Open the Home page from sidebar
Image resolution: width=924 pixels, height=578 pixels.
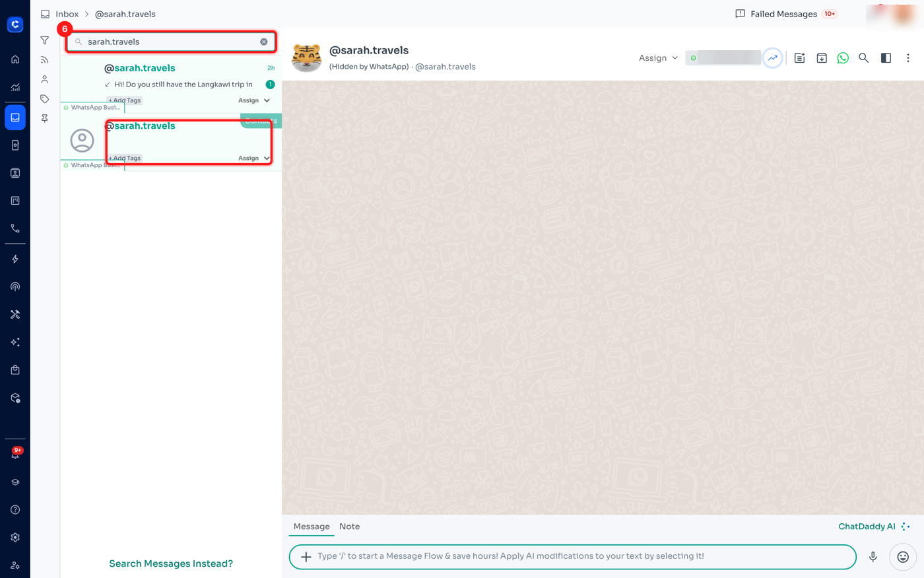15,59
